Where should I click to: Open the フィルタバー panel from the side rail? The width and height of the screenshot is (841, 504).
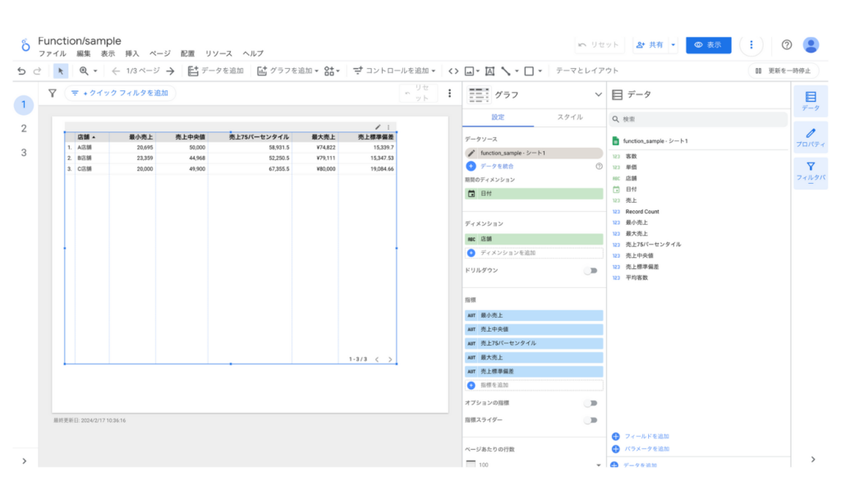click(810, 173)
